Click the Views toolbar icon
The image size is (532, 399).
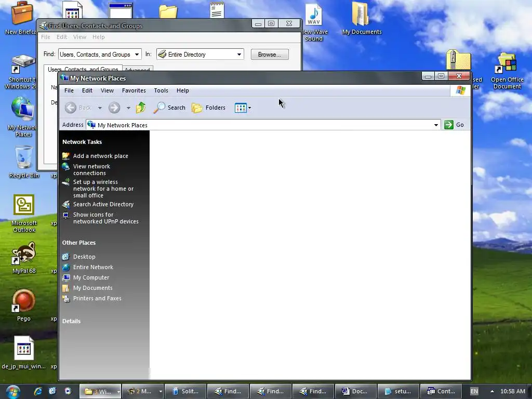(x=240, y=108)
